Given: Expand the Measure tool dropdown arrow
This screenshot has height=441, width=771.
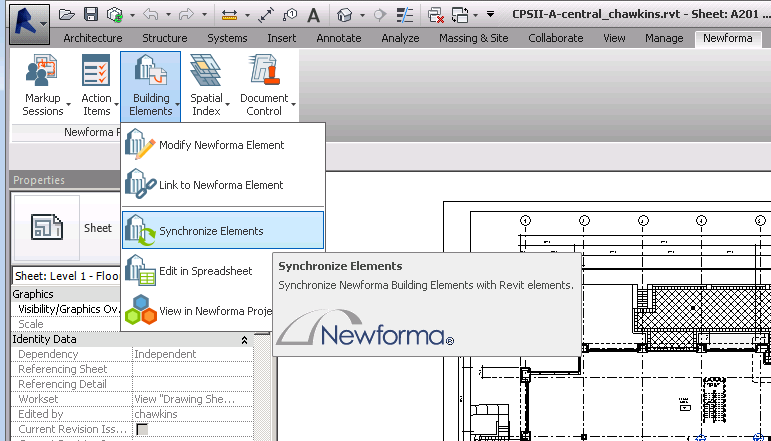Looking at the screenshot, I should point(247,15).
